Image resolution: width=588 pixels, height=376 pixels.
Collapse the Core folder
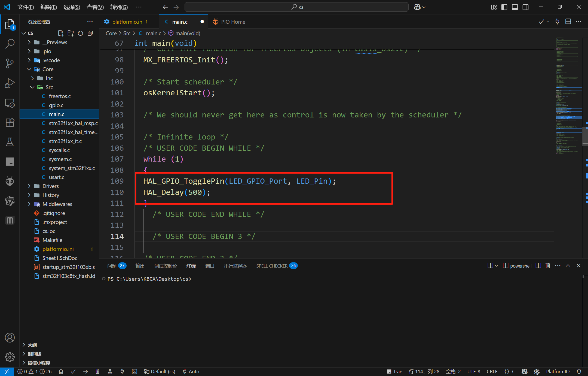pyautogui.click(x=48, y=69)
